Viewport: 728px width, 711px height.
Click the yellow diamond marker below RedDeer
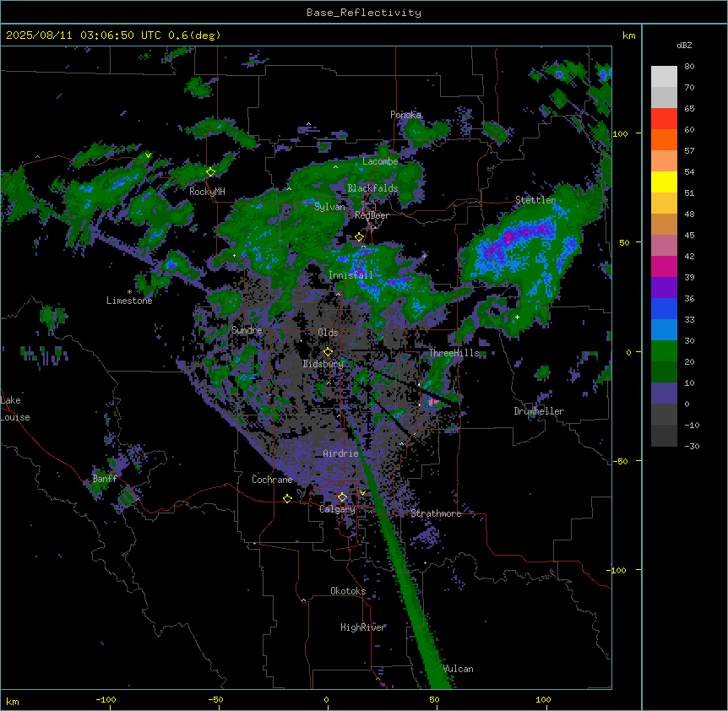(x=359, y=237)
